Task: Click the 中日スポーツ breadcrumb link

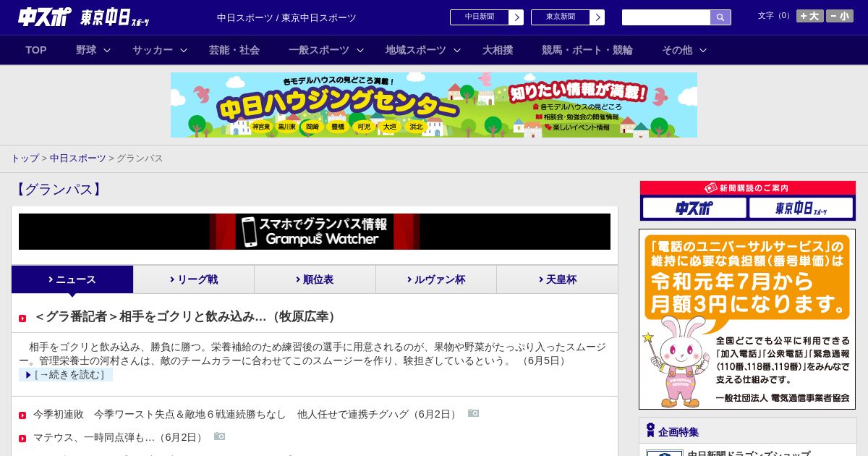Action: [78, 158]
